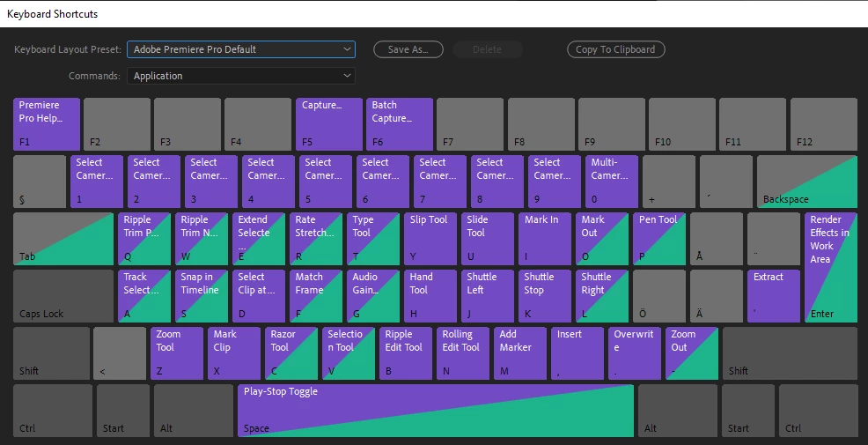
Task: Click the left Start key
Action: (123, 411)
